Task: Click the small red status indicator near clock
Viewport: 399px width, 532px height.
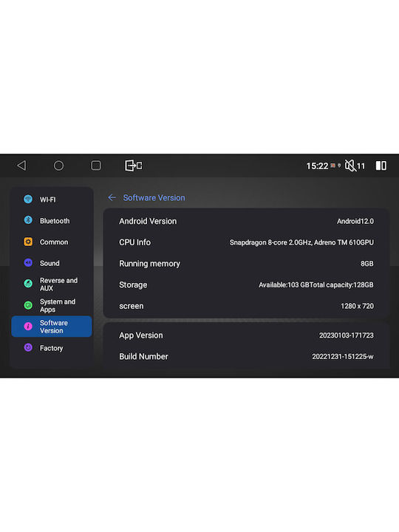Action: click(333, 166)
